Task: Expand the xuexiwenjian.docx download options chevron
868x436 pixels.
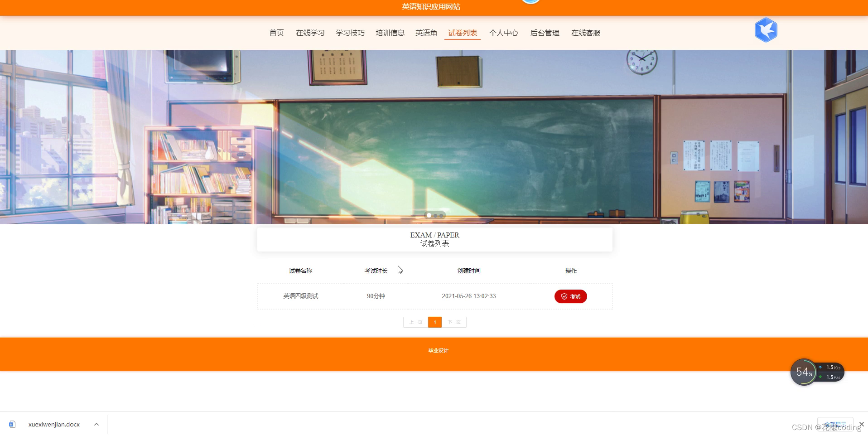Action: (x=96, y=424)
